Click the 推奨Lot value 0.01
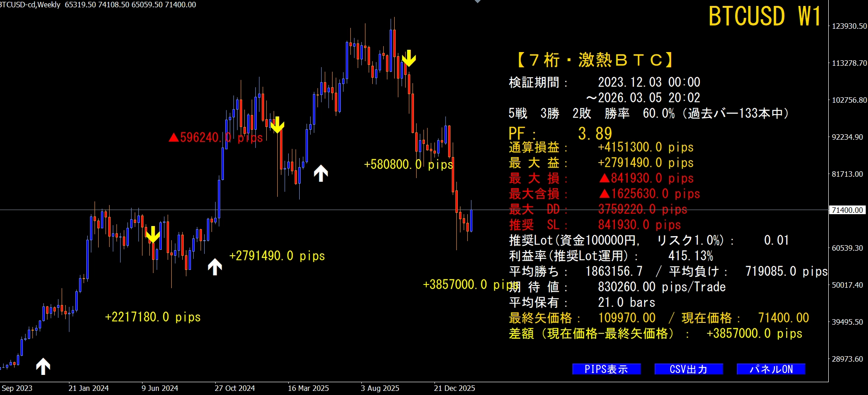This screenshot has height=395, width=868. pos(777,240)
